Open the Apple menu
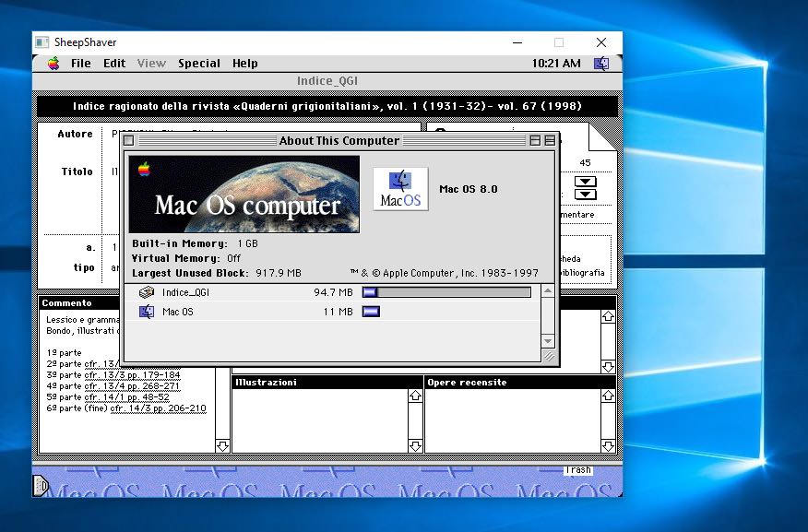The width and height of the screenshot is (808, 532). 53,64
